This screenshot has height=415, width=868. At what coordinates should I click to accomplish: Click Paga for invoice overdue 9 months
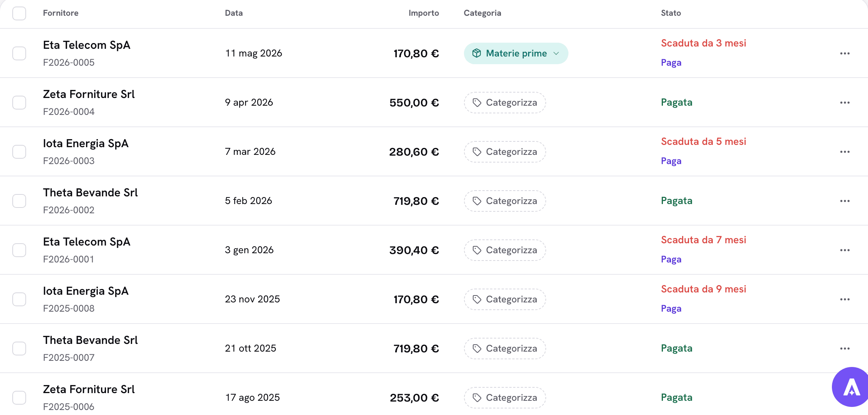tap(671, 309)
